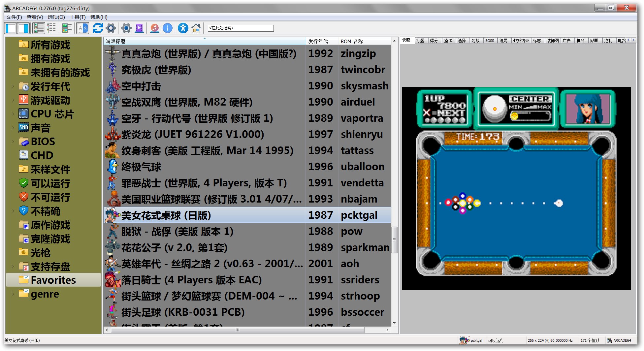Click the 空战双鹰 game icon
The image size is (644, 351).
click(112, 102)
